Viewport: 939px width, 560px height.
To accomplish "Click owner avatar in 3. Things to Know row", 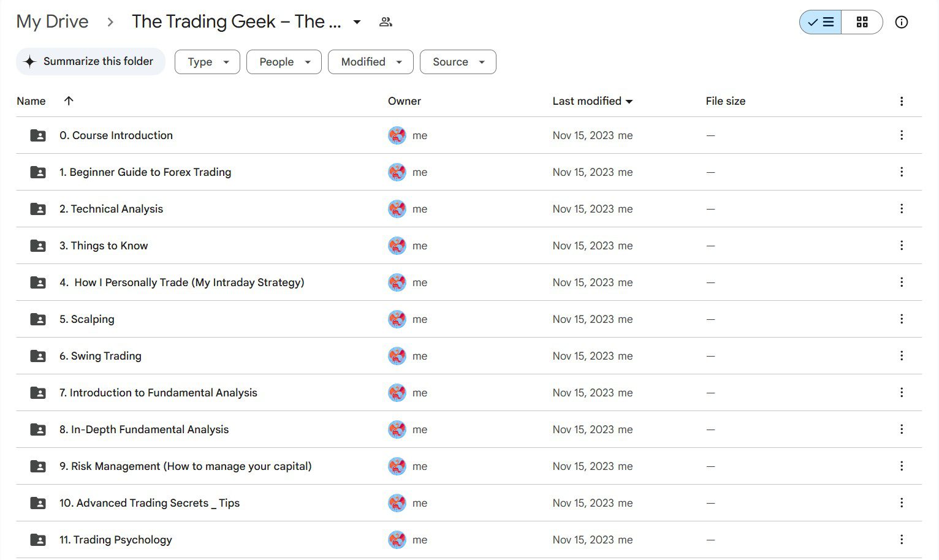I will pyautogui.click(x=397, y=246).
